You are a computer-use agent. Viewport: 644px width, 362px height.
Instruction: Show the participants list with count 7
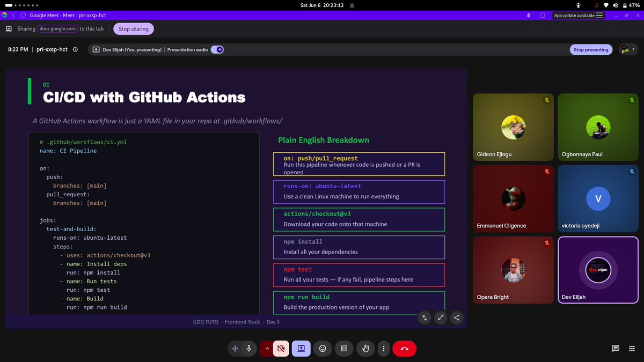coord(628,49)
